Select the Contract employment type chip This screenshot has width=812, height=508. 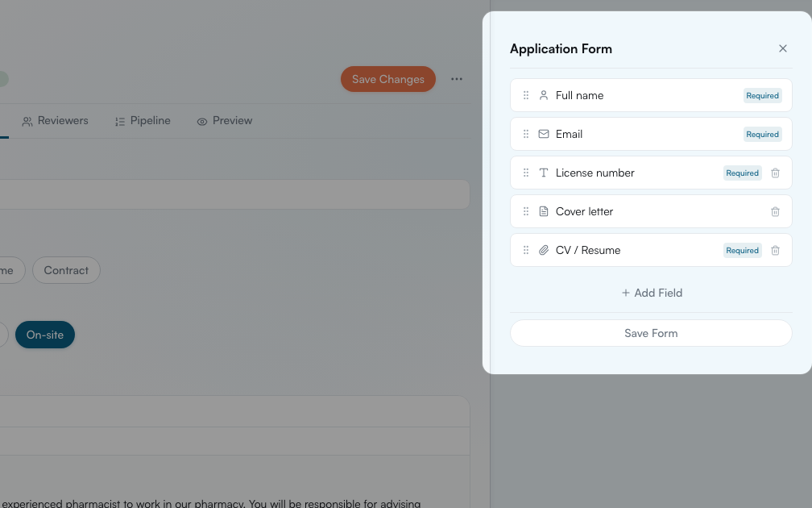pos(66,270)
